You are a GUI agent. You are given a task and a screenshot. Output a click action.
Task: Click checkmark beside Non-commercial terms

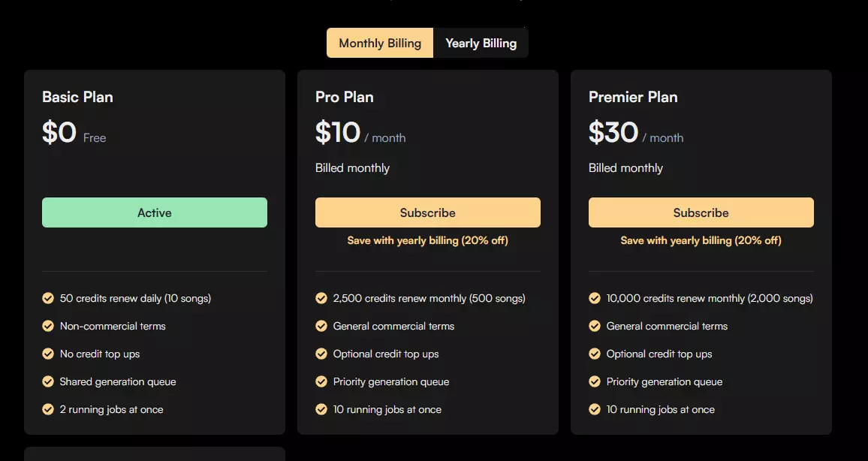(x=48, y=326)
